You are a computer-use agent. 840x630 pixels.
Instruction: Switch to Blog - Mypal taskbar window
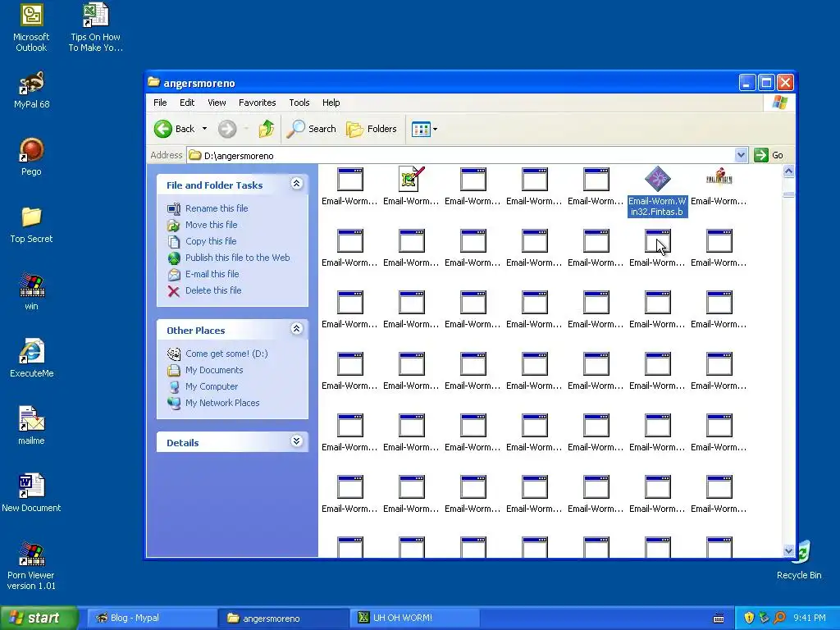tap(152, 618)
